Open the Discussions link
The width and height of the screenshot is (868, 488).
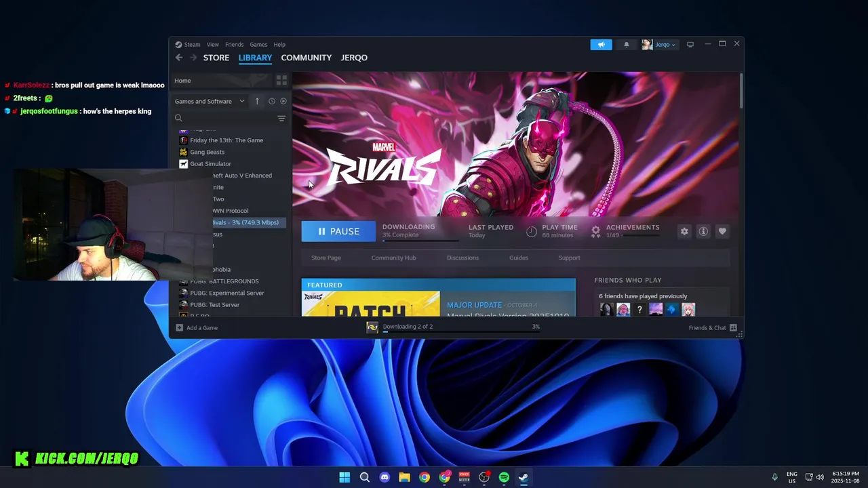click(462, 258)
